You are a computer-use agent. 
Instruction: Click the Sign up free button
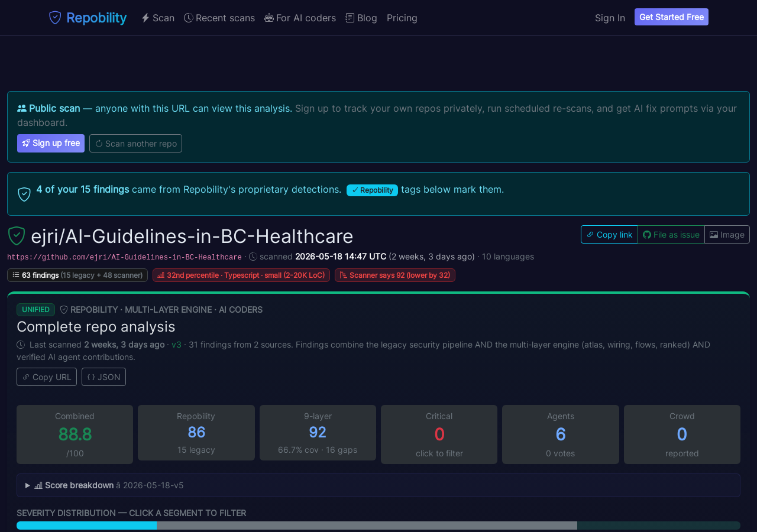(x=51, y=143)
